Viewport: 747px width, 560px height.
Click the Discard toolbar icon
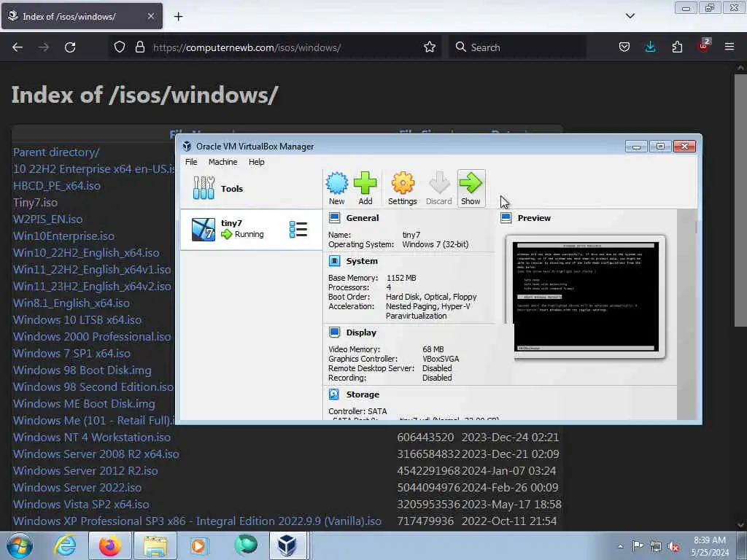click(438, 183)
